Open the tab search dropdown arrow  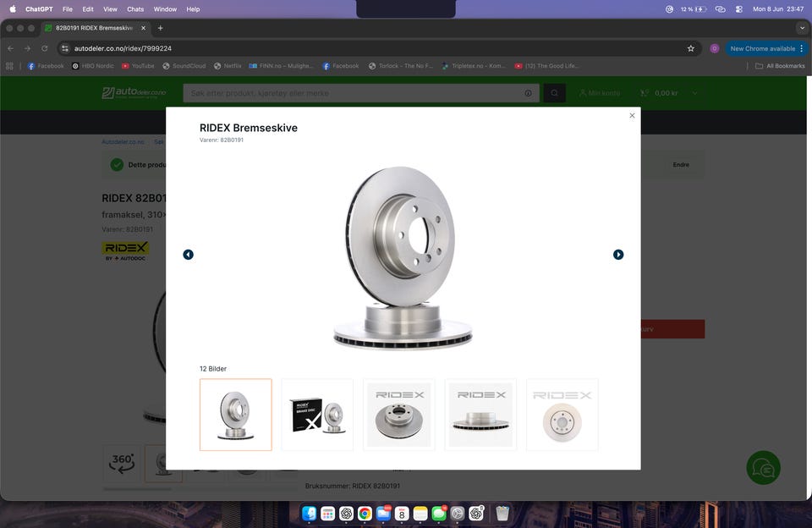pos(802,28)
